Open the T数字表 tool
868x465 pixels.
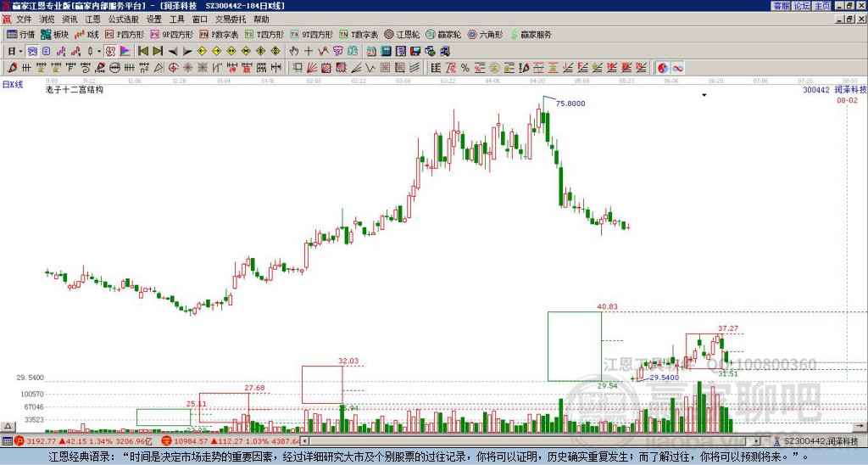359,34
